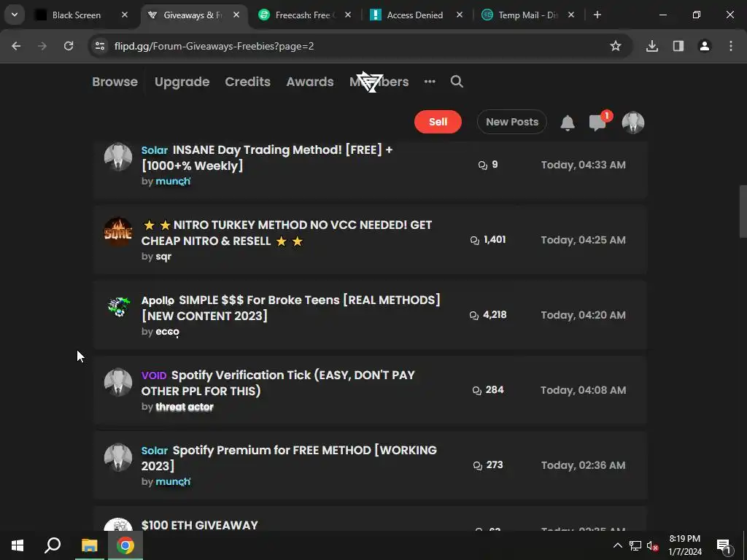
Task: Close the Giveaways & Freebies tab
Action: (x=236, y=15)
